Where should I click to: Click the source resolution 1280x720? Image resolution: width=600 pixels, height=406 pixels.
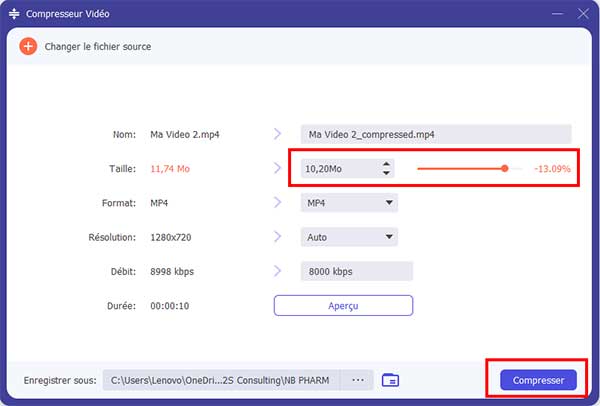coord(171,237)
